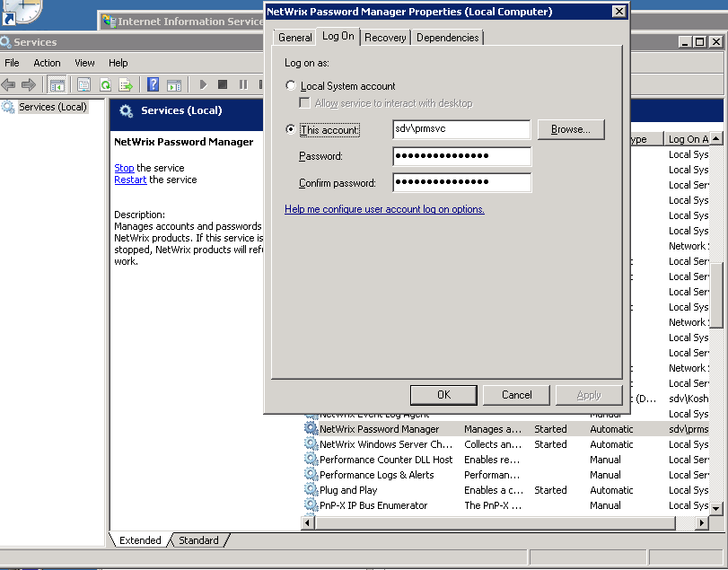Click the Browse... button
This screenshot has height=570, width=728.
(570, 129)
